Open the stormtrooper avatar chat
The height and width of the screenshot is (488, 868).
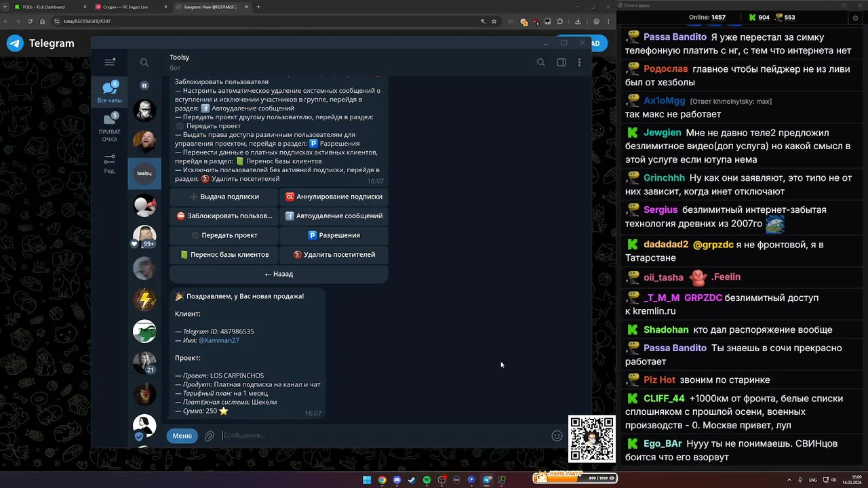(x=144, y=110)
